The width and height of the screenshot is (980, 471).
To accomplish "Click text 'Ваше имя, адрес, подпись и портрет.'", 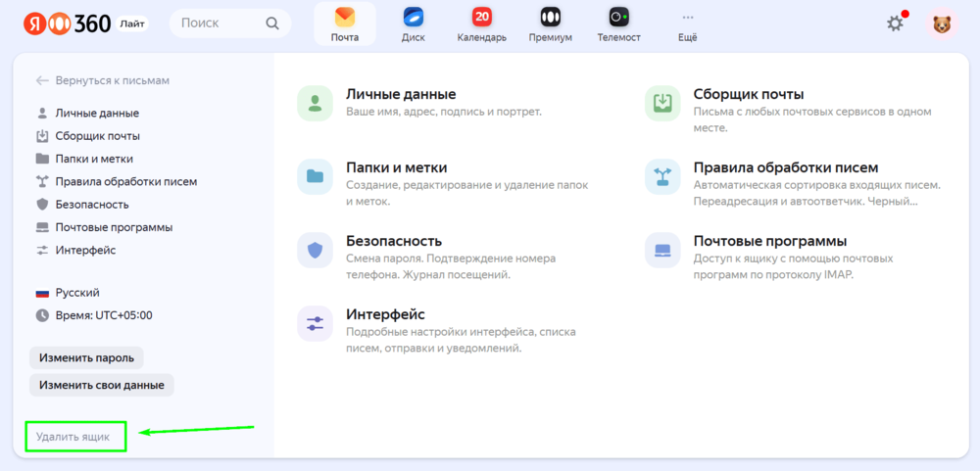I will 444,112.
